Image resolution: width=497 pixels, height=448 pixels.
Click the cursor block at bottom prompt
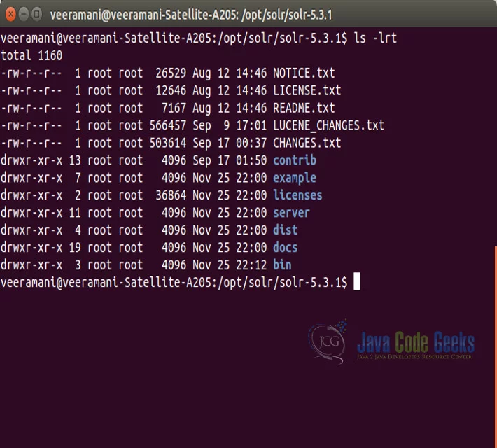tap(356, 281)
